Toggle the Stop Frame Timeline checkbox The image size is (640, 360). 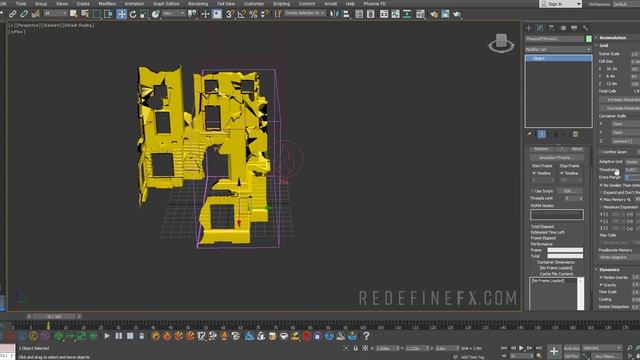coord(562,173)
